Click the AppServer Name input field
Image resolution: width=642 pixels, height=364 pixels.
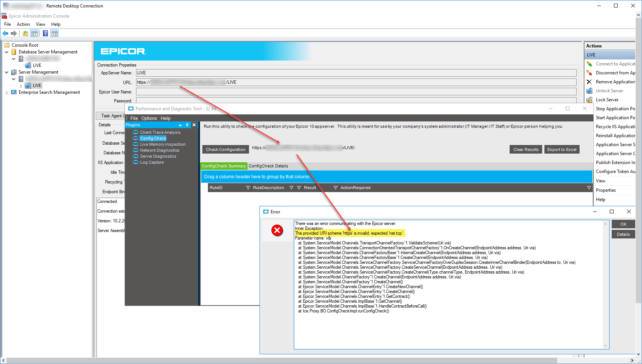(x=356, y=73)
